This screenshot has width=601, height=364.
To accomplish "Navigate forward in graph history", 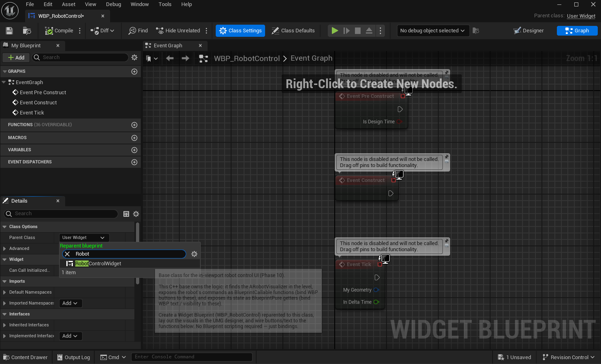I will 185,59.
